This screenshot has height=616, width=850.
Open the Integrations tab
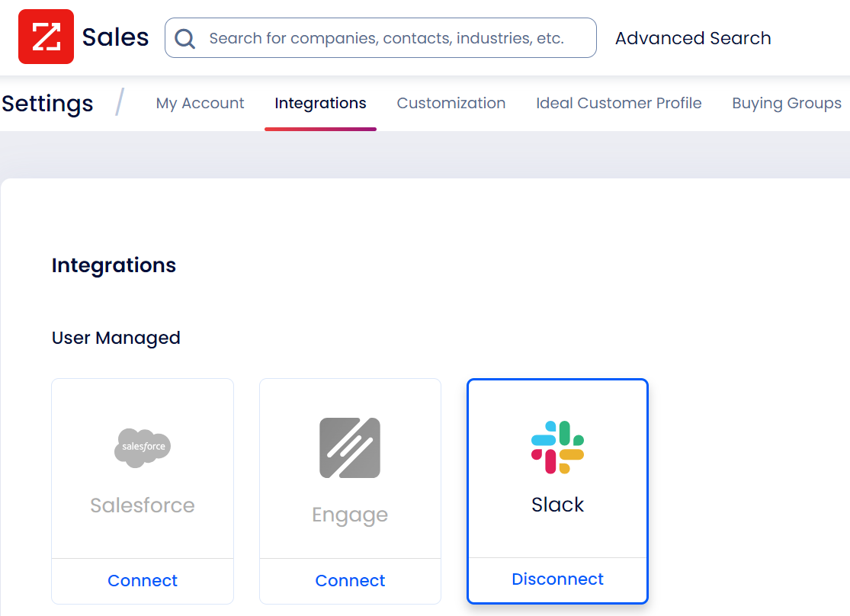point(320,103)
